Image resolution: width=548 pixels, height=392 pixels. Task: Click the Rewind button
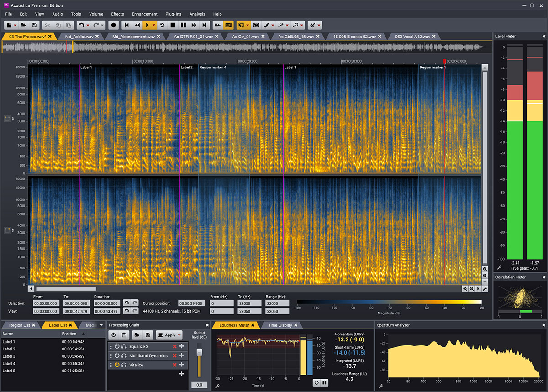pyautogui.click(x=138, y=25)
